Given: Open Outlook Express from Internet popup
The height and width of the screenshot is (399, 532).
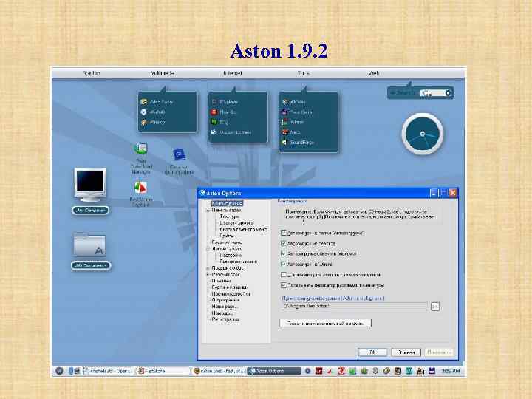Looking at the screenshot, I should (x=231, y=132).
